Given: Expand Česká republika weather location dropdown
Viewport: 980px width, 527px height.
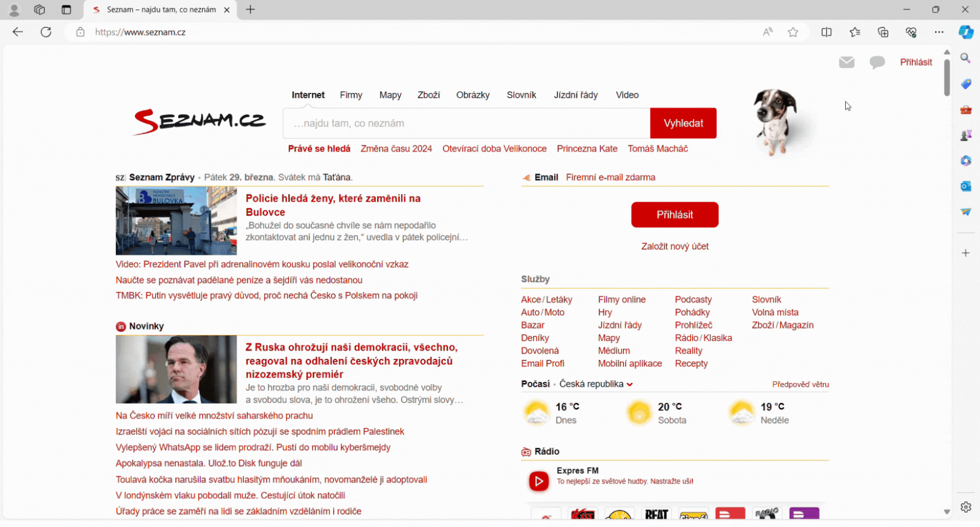Looking at the screenshot, I should click(596, 384).
